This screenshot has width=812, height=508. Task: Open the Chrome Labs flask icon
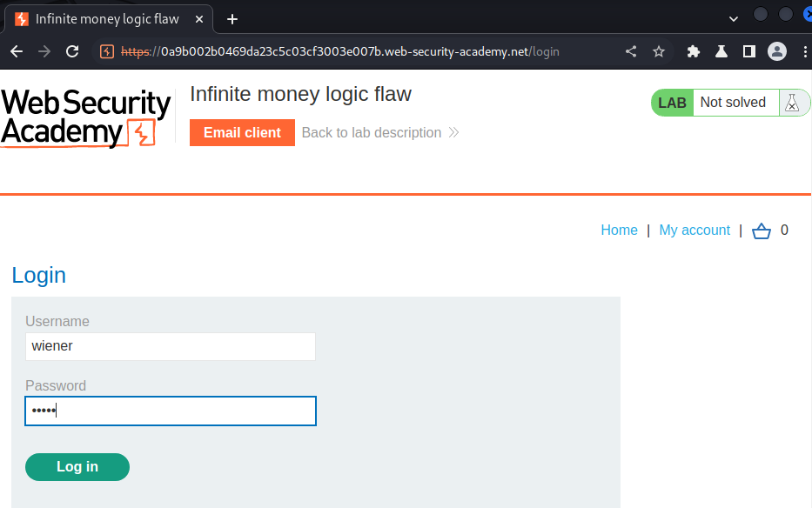click(x=721, y=51)
